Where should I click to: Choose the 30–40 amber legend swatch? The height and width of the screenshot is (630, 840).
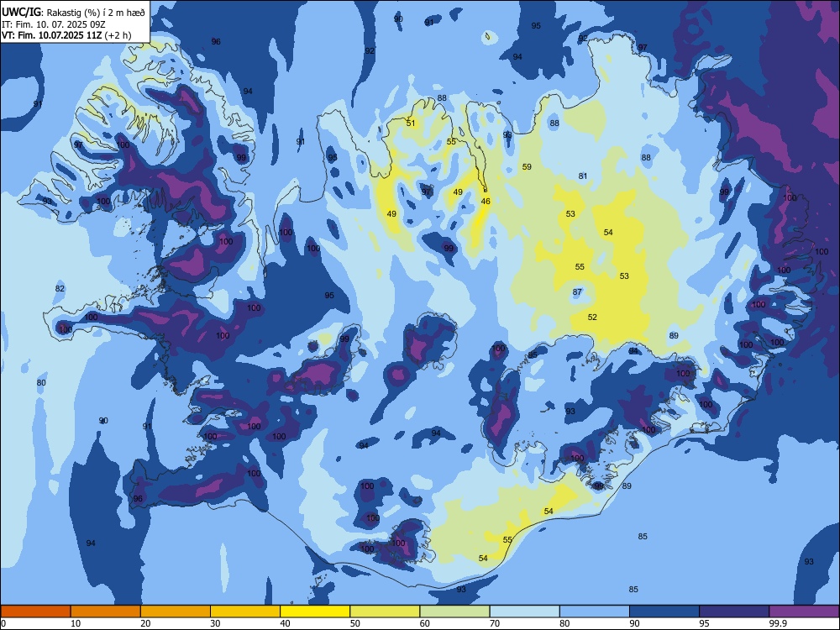(x=245, y=612)
